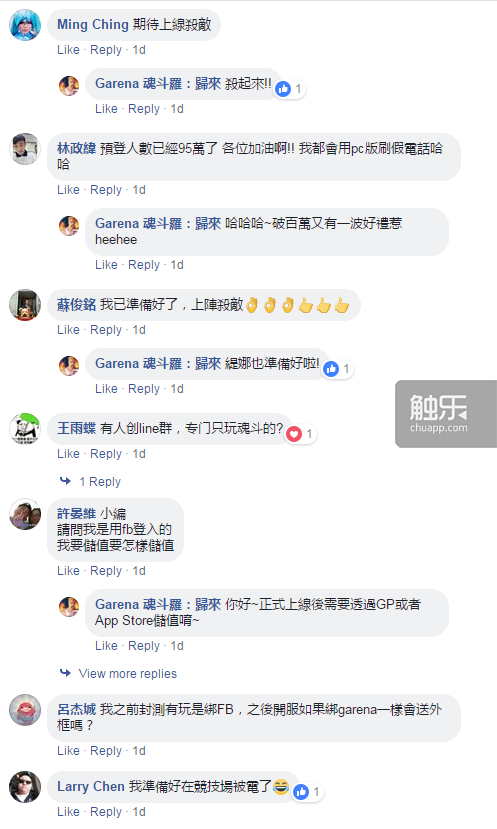The height and width of the screenshot is (829, 497).
Task: Click 呂杰城's red avatar image
Action: tap(25, 710)
